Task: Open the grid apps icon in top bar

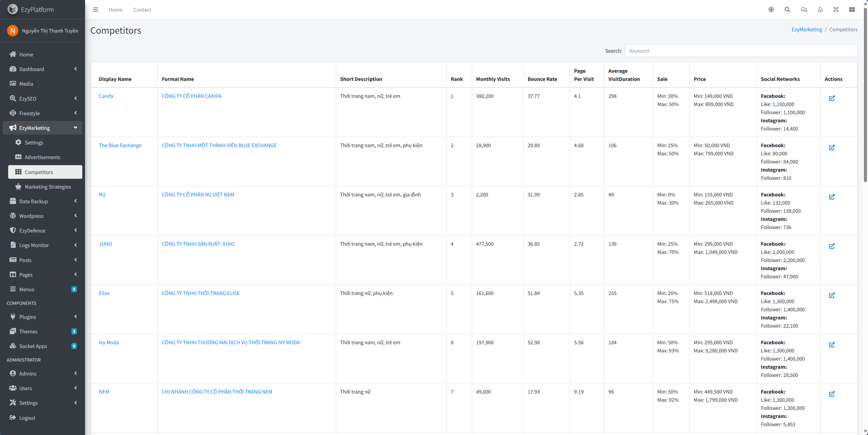Action: 852,10
